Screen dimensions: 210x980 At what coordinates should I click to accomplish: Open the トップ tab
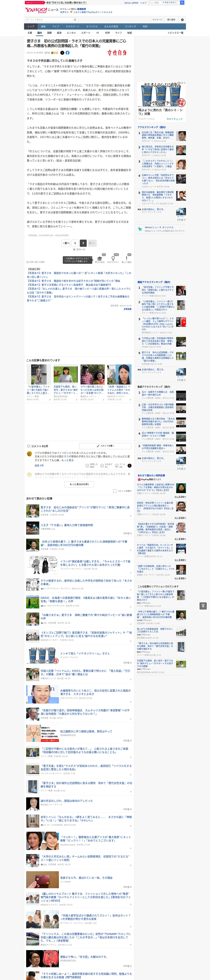pos(31,27)
